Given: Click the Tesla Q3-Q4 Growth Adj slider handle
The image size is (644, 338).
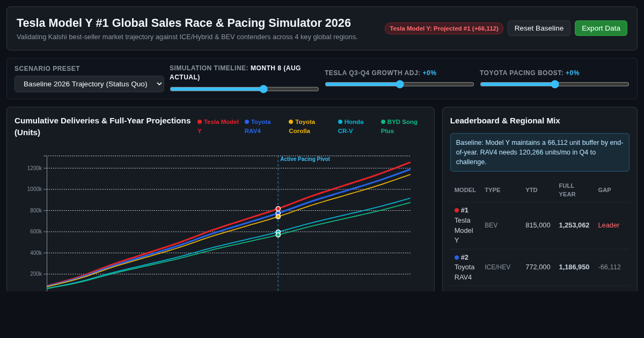Looking at the screenshot, I should tap(400, 84).
